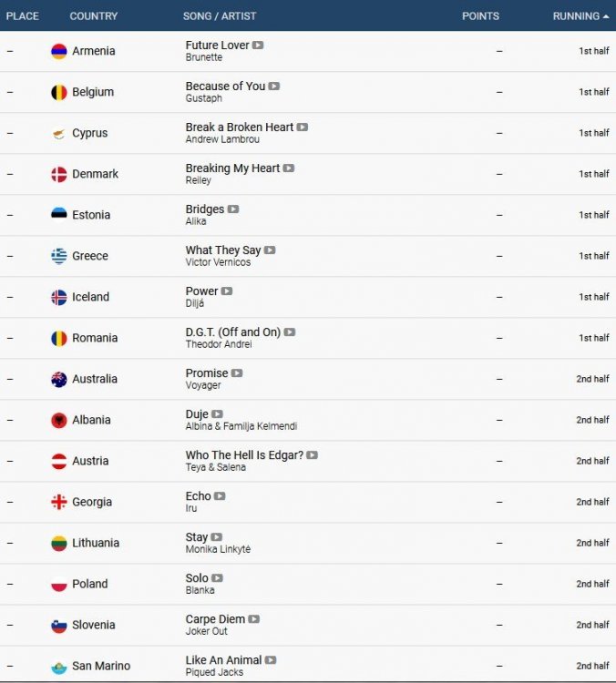The height and width of the screenshot is (683, 616).
Task: Click the Armenia flag icon
Action: 59,51
